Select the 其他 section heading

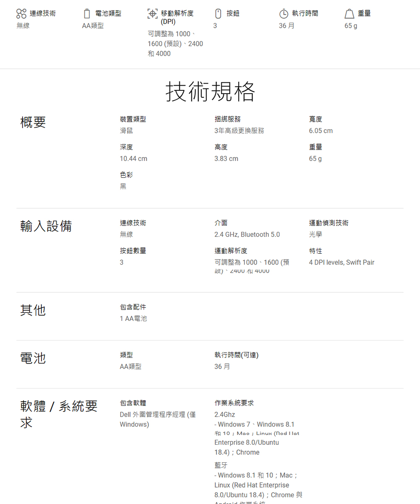point(33,310)
